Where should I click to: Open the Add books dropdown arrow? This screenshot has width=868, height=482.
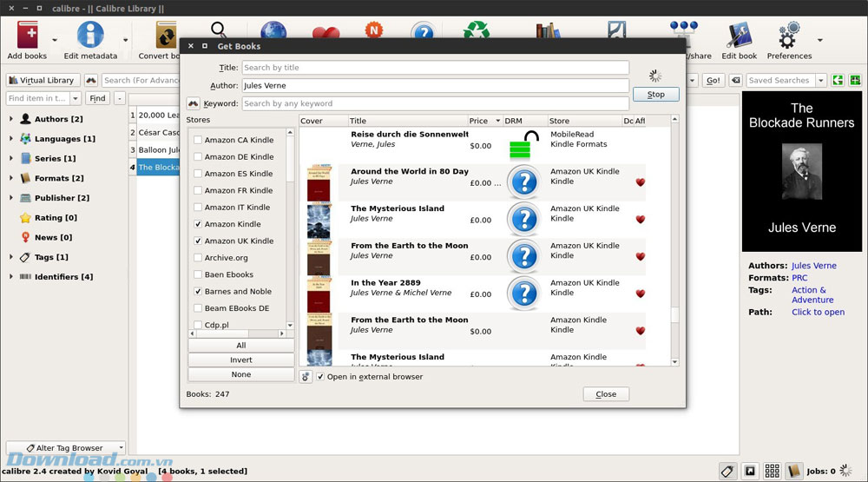pyautogui.click(x=54, y=40)
